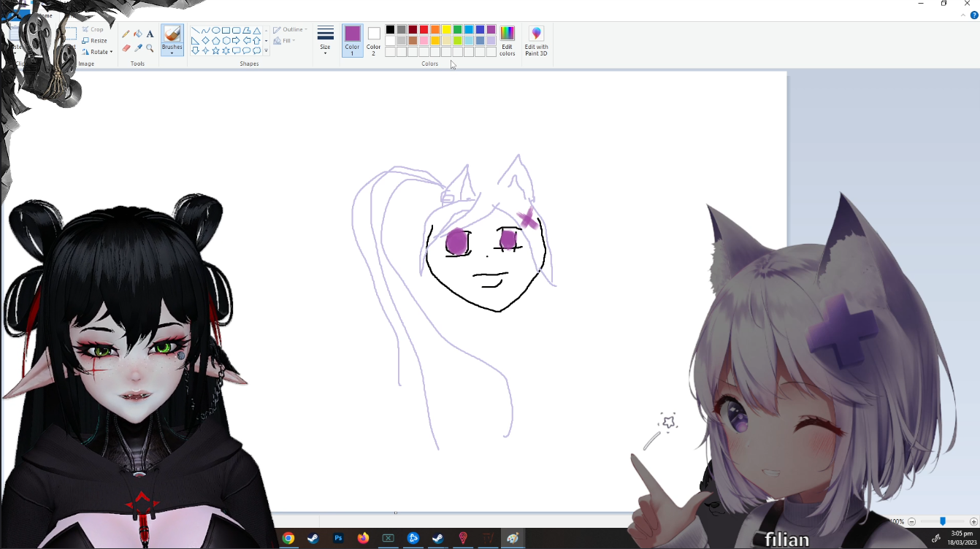Select the Fill with color bucket tool
This screenshot has height=549, width=980.
pos(137,34)
